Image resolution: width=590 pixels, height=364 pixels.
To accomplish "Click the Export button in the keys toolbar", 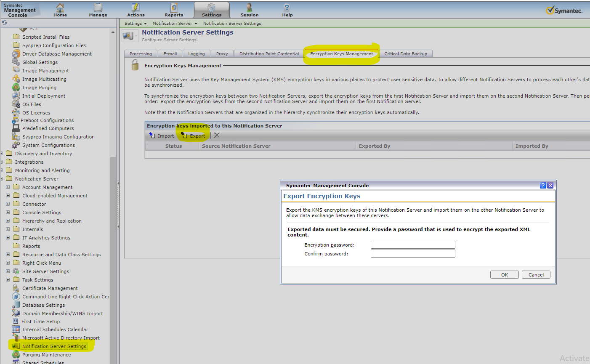I will [193, 136].
